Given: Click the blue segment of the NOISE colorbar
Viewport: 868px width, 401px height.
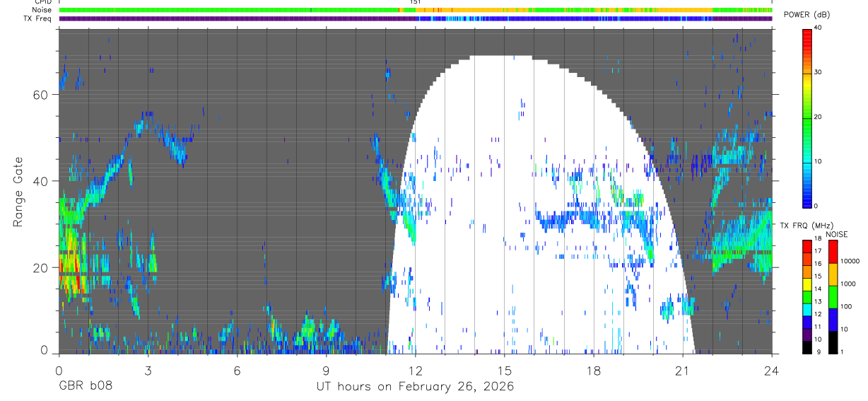Looking at the screenshot, I should 833,319.
